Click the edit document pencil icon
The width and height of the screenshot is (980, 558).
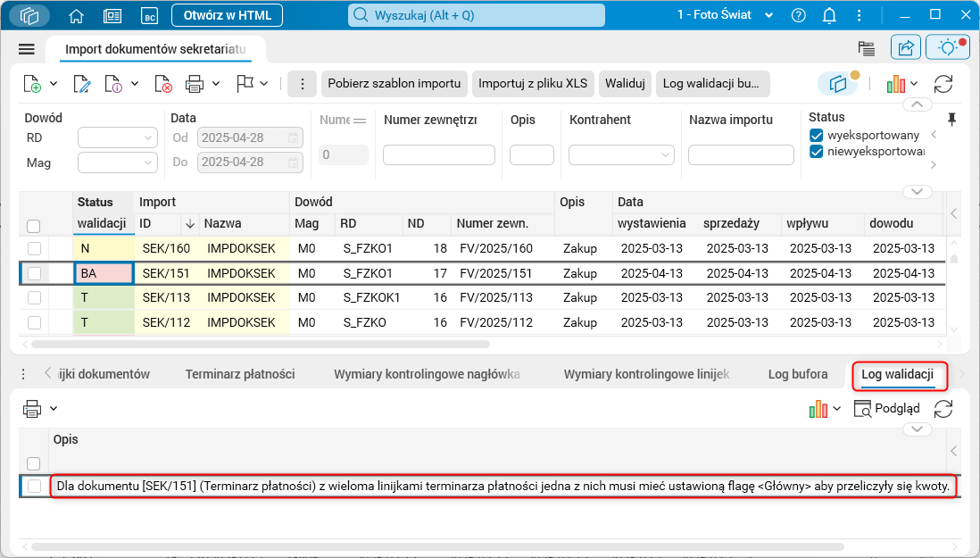pos(81,84)
